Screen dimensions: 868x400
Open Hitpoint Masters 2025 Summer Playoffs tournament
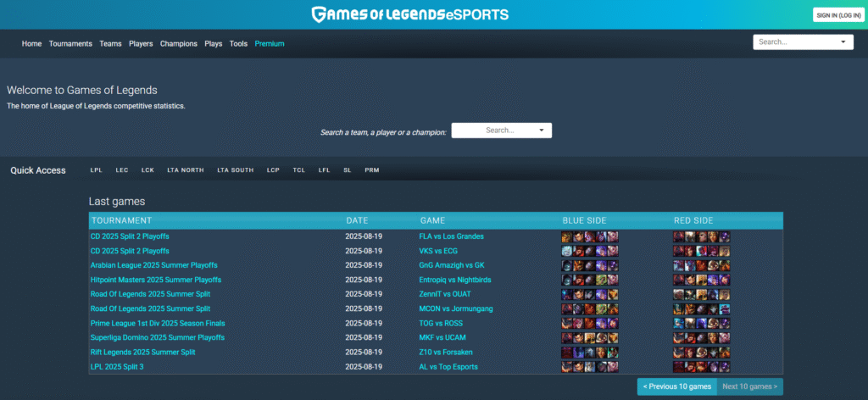pos(156,280)
